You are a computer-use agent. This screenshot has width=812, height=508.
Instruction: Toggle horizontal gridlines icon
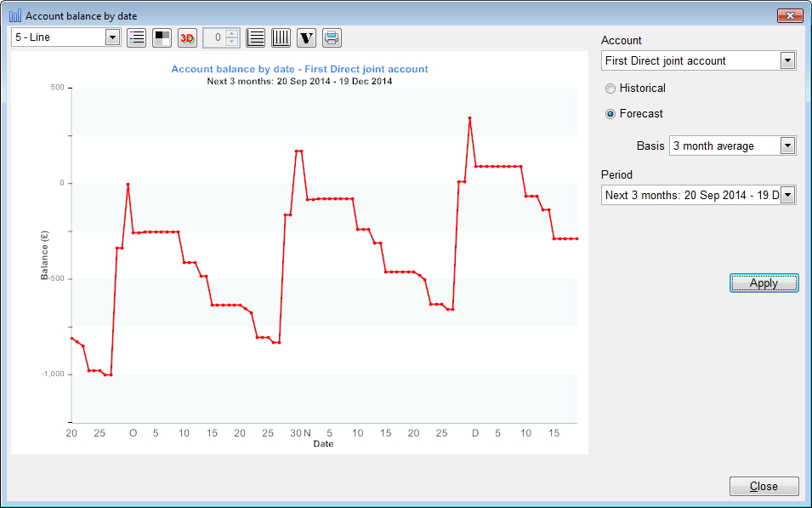pos(255,37)
